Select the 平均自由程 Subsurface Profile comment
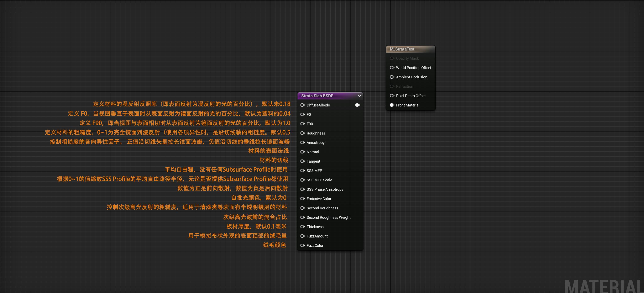This screenshot has width=644, height=293. [x=226, y=169]
